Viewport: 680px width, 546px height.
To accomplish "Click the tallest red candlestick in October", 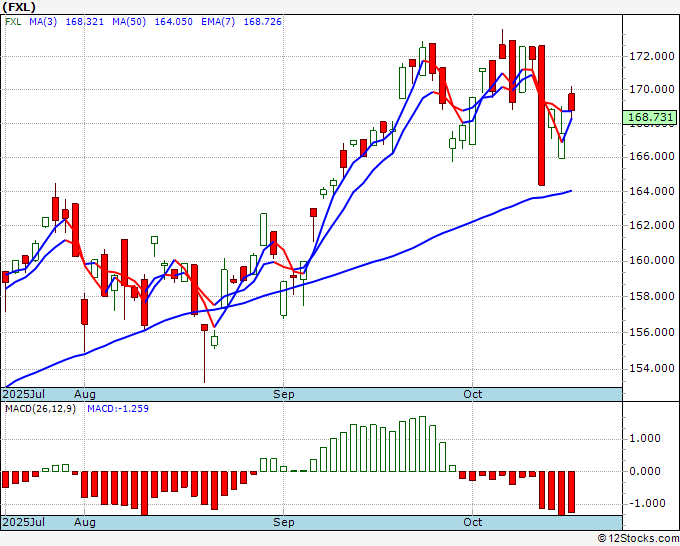I will (x=542, y=115).
